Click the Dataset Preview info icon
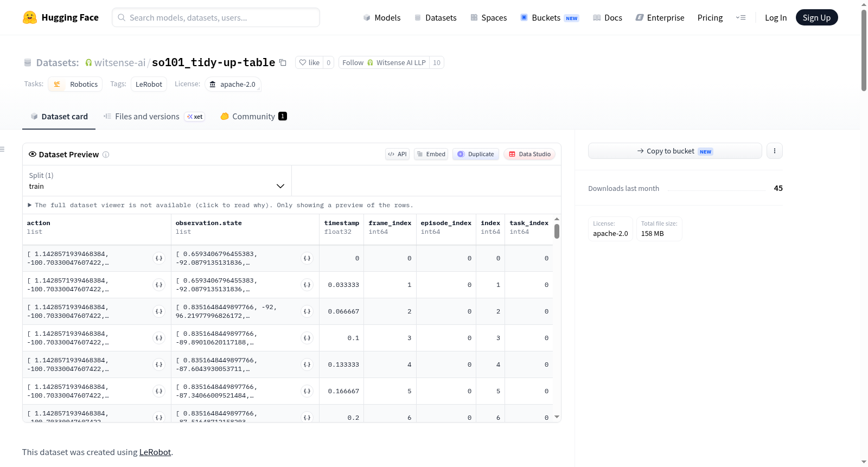Viewport: 868px width, 467px height. tap(106, 155)
